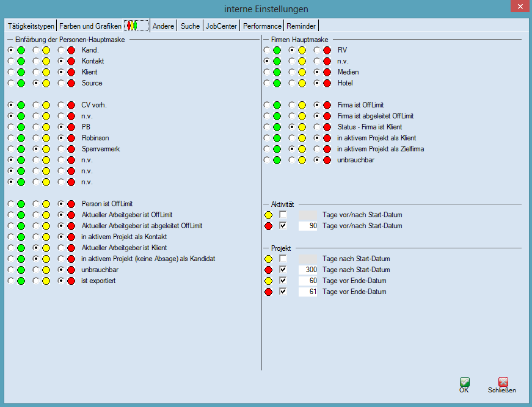Click the red Schließen icon

tap(503, 382)
